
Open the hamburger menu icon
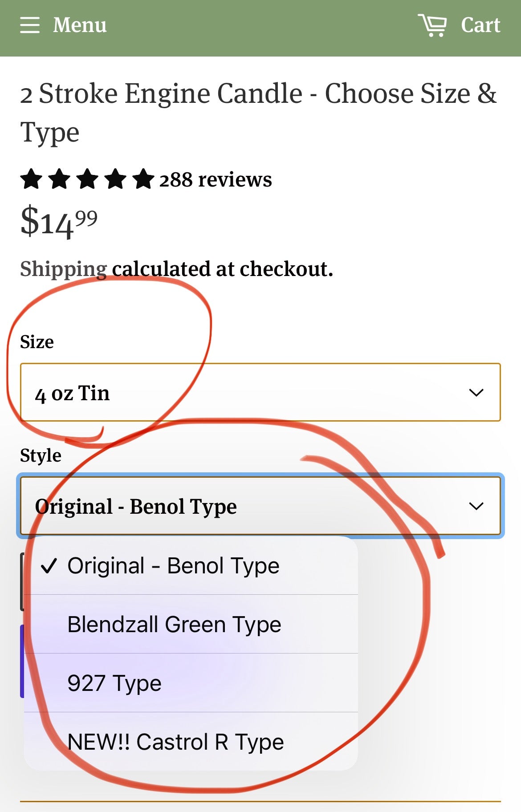click(30, 25)
